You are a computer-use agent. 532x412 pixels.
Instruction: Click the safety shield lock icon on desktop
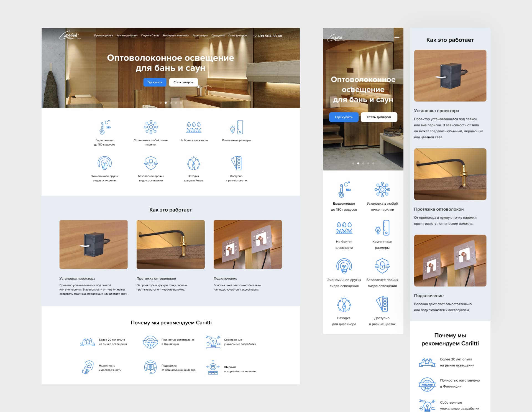(151, 163)
